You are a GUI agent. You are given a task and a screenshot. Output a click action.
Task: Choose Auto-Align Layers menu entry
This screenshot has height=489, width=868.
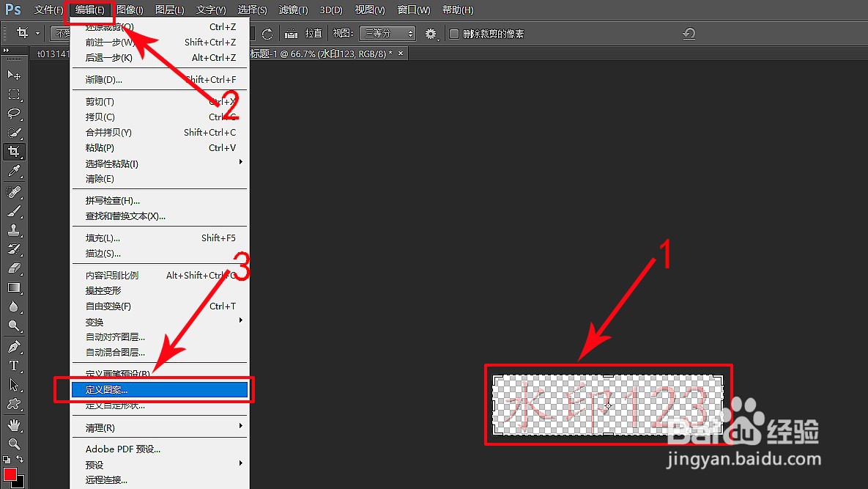(160, 337)
